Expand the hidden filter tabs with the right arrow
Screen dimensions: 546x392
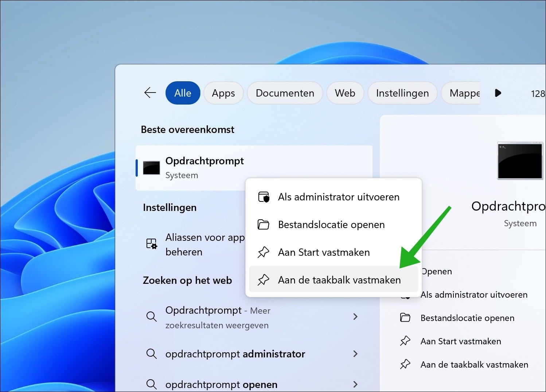tap(498, 93)
